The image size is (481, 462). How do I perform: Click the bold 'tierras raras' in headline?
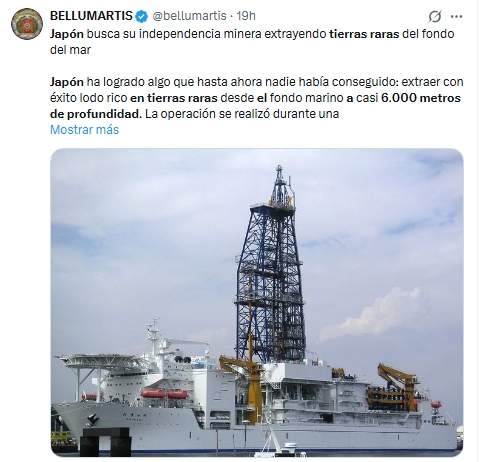point(364,34)
